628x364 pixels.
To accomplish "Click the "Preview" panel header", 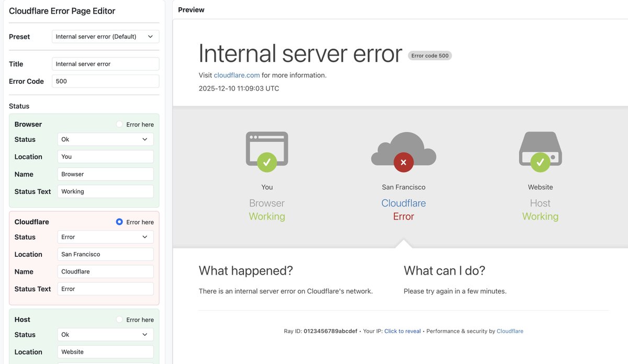I will point(191,10).
